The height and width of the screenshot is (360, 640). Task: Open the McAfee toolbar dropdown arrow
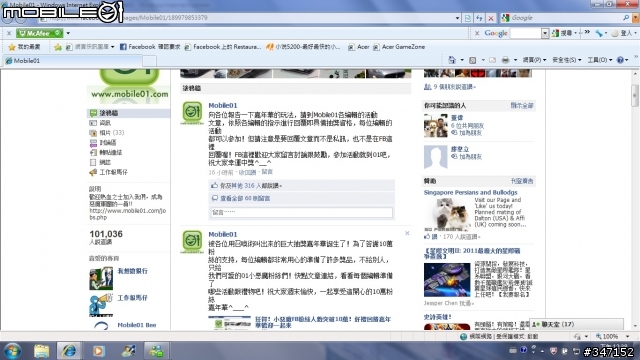coord(68,33)
